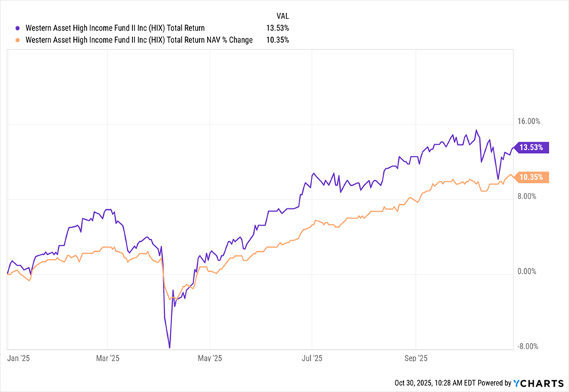Click the 13.53% value in the legend
Screen dimensions: 569x392
(278, 28)
